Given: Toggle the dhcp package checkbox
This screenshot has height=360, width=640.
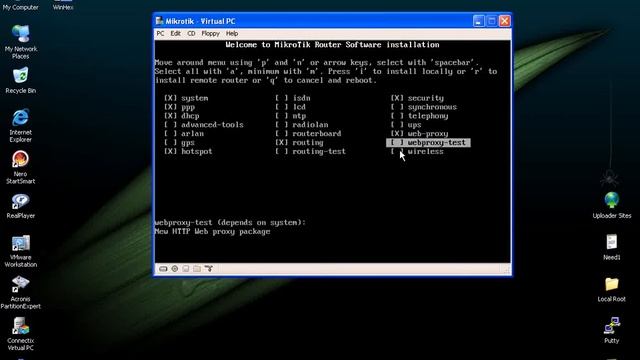Looking at the screenshot, I should [170, 116].
